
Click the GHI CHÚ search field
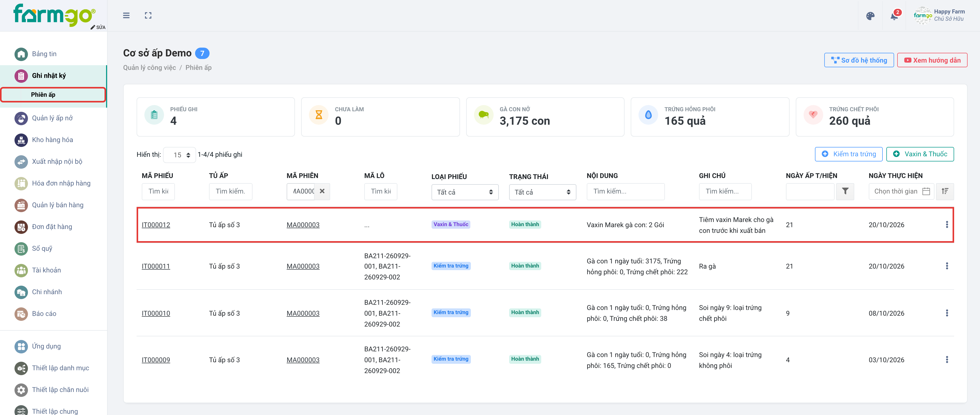click(x=725, y=191)
